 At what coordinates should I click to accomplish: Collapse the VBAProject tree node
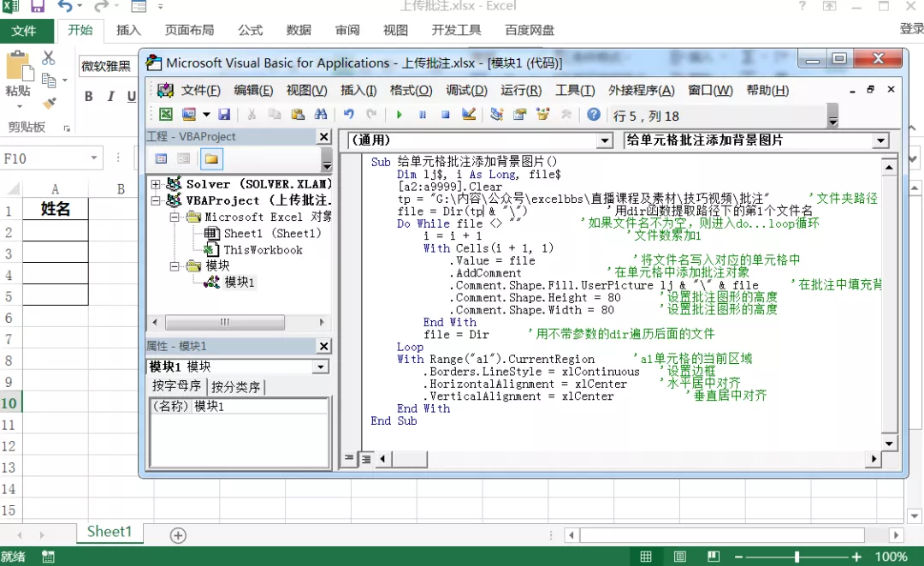point(156,201)
